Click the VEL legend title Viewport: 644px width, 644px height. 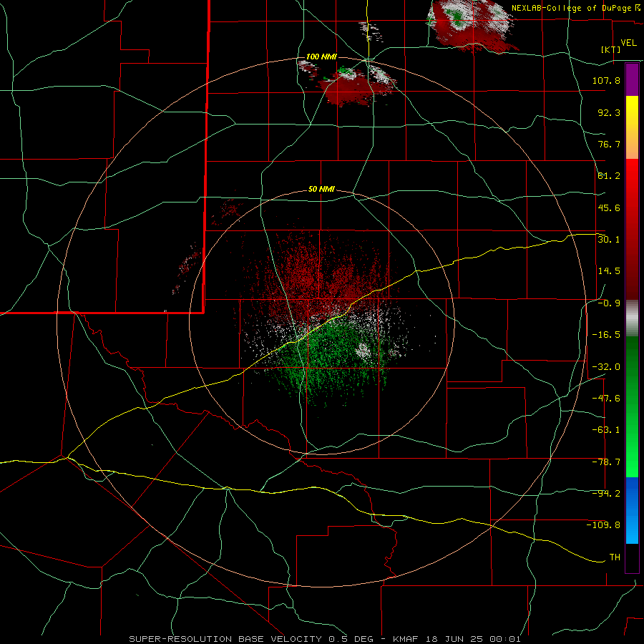tap(628, 42)
